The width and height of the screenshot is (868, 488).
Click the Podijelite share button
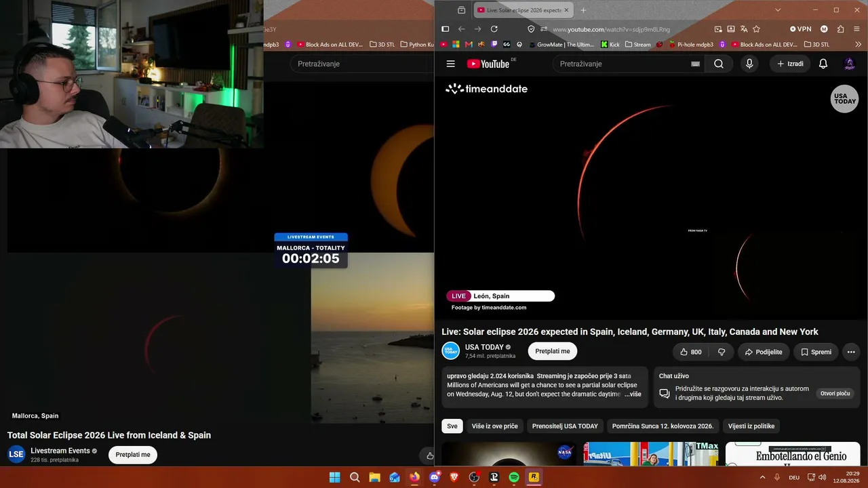(763, 352)
